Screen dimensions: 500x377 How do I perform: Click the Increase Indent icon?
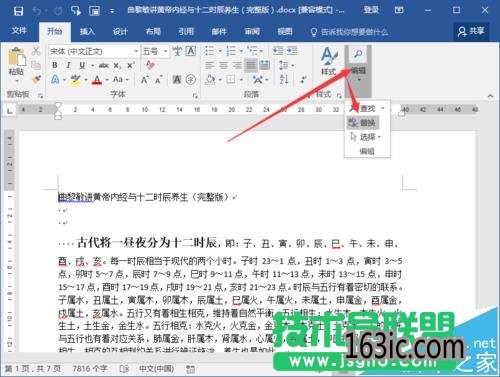[292, 51]
